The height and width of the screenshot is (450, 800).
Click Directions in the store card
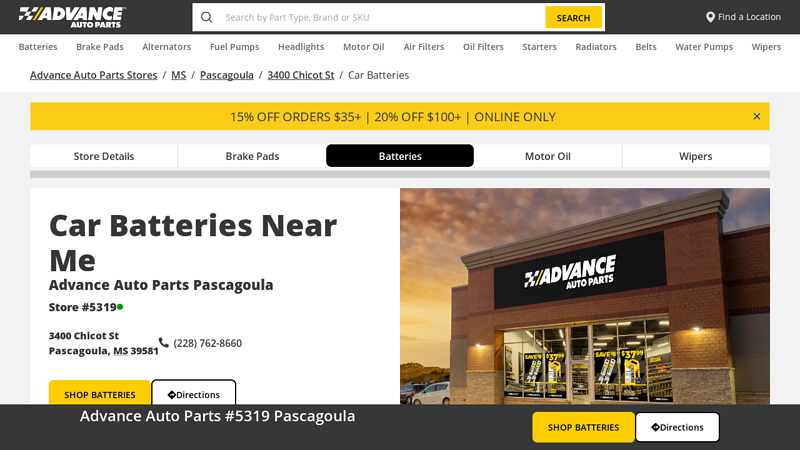pyautogui.click(x=193, y=393)
